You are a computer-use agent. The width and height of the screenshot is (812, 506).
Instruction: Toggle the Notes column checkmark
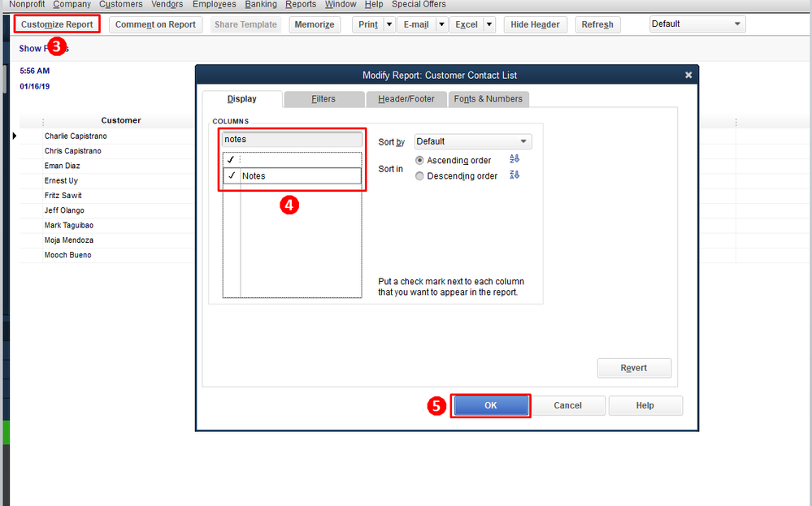[232, 176]
